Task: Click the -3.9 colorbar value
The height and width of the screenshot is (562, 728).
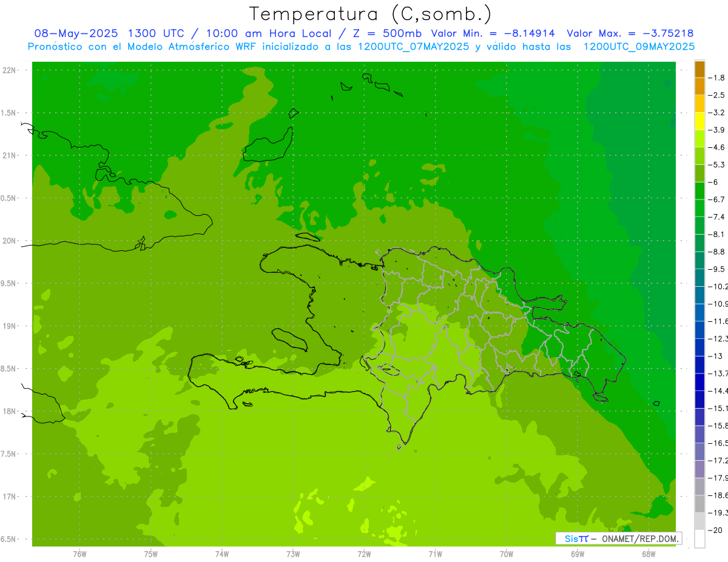Action: [717, 130]
